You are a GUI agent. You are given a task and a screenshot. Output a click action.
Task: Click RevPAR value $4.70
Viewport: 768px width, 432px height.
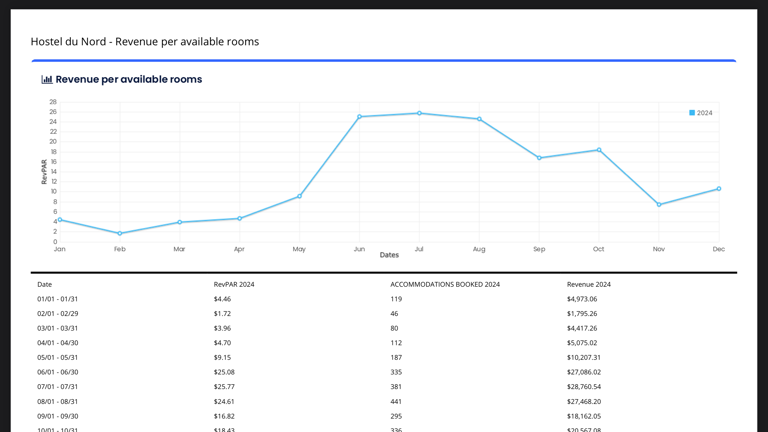click(x=222, y=343)
